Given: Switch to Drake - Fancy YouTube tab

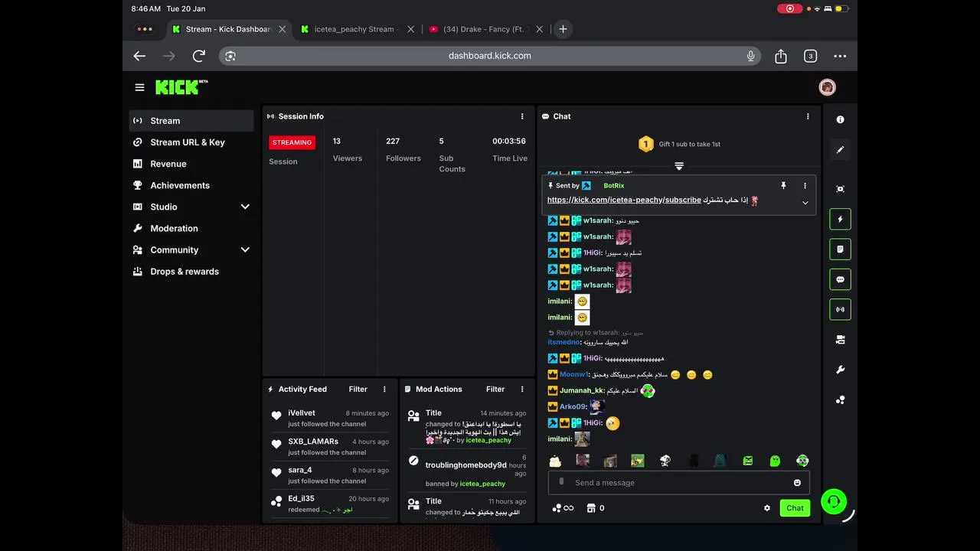Looking at the screenshot, I should coord(482,29).
